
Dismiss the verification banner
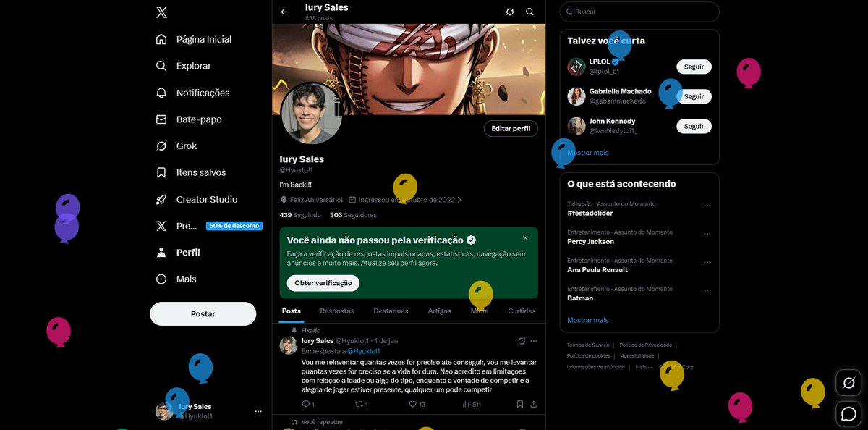525,238
